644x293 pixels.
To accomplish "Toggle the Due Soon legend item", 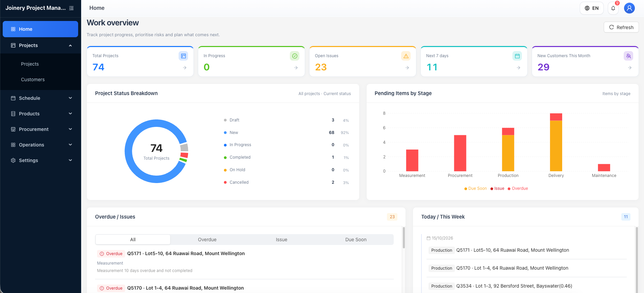I will [x=476, y=188].
